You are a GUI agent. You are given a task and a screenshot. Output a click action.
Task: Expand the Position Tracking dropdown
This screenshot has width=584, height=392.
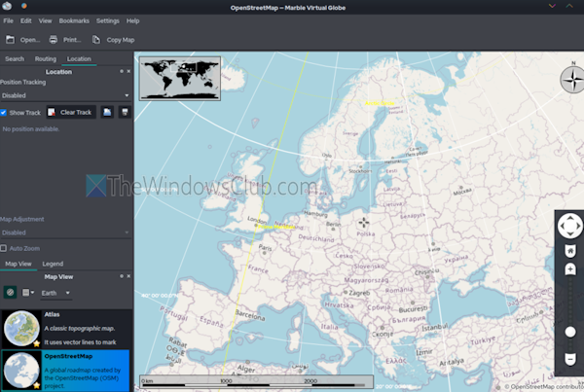[x=65, y=95]
